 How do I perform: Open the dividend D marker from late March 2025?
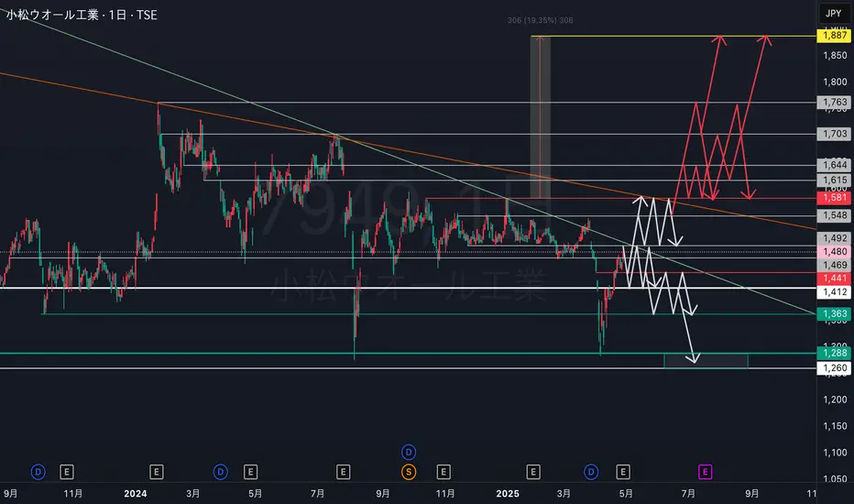(591, 472)
